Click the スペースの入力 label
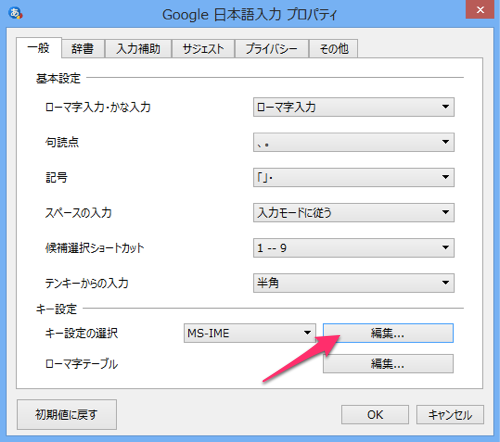This screenshot has width=500, height=442. coord(78,213)
